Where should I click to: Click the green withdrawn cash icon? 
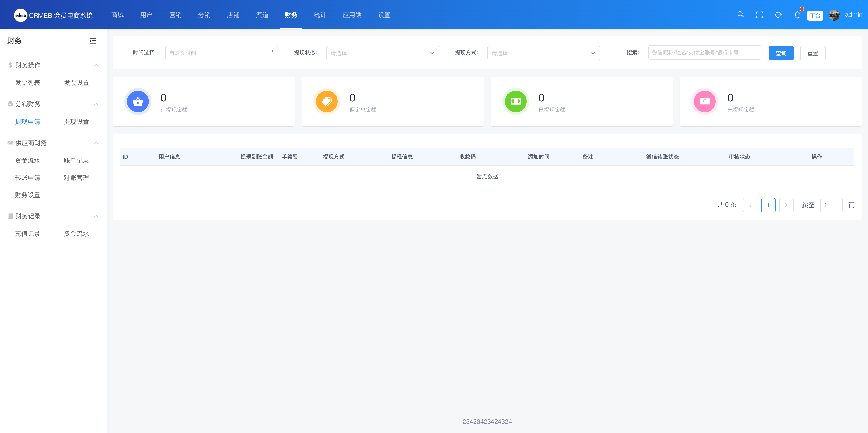[x=516, y=101]
